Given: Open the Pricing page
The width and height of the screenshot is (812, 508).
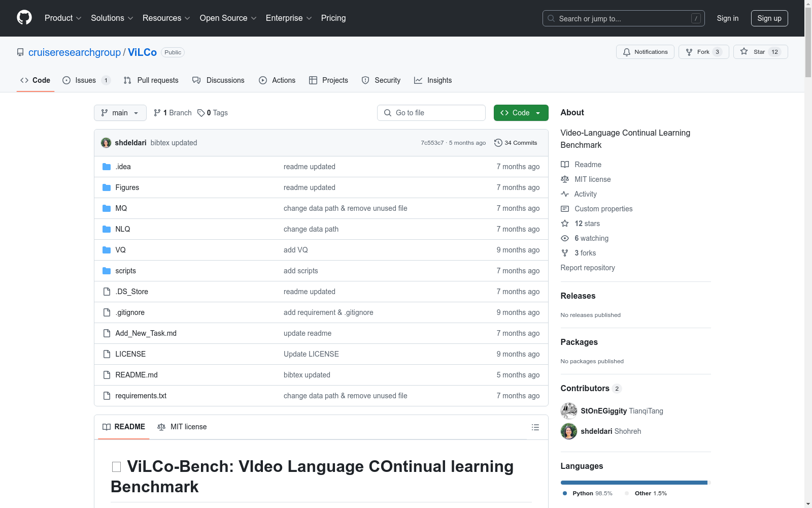Looking at the screenshot, I should point(333,18).
